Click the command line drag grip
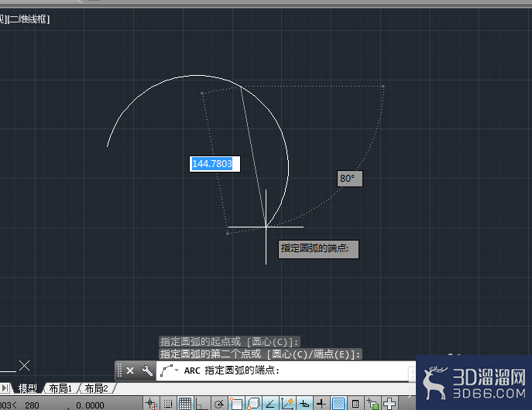 [x=119, y=371]
